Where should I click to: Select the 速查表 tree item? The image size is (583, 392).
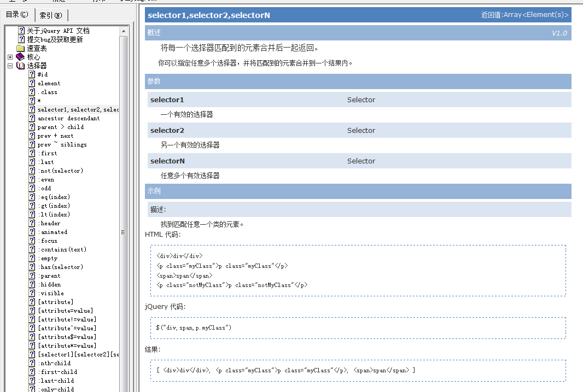[x=37, y=48]
